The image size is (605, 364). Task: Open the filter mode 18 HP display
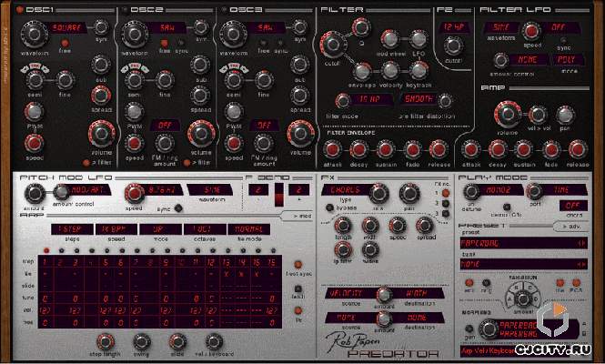tap(371, 99)
